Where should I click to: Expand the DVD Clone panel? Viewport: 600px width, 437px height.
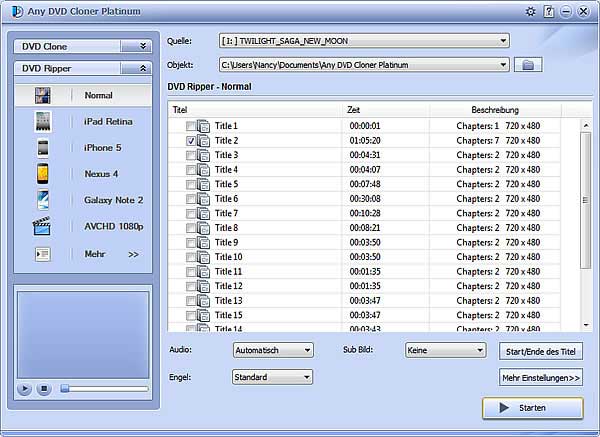[142, 46]
